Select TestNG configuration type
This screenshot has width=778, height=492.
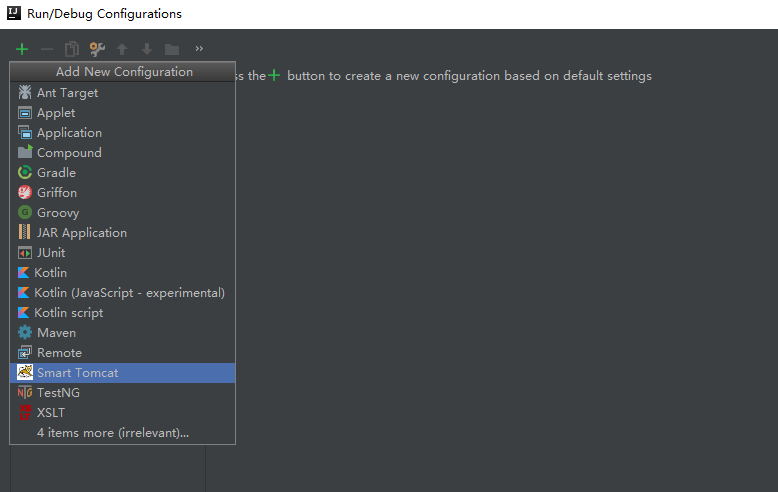coord(58,393)
